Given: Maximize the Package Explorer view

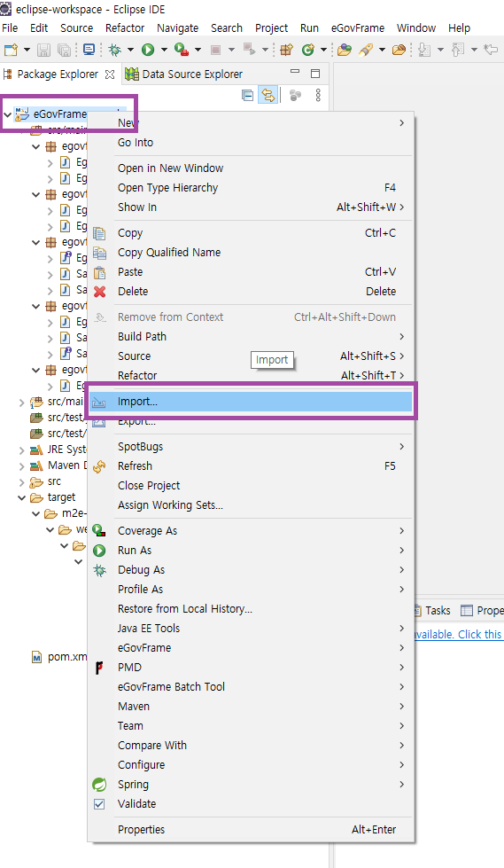Looking at the screenshot, I should tap(315, 74).
